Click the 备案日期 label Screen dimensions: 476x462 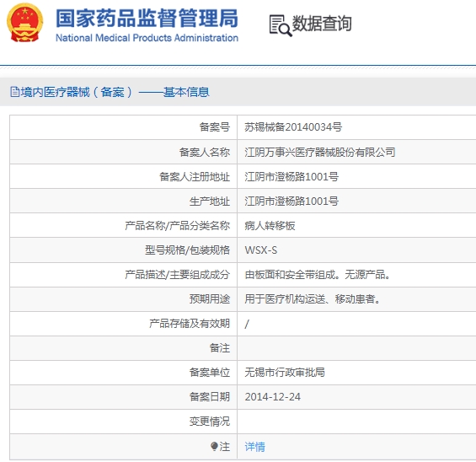click(x=210, y=397)
